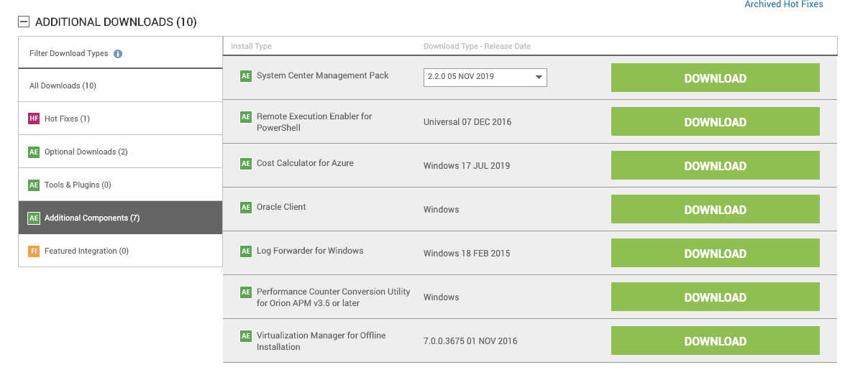Download Virtualization Manager for Offline Installation
The image size is (868, 380).
(715, 341)
